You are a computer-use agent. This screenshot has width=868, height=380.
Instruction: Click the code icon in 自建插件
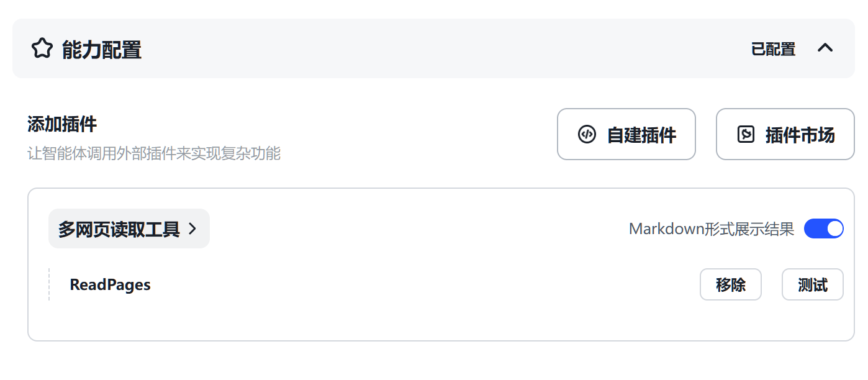pyautogui.click(x=587, y=134)
